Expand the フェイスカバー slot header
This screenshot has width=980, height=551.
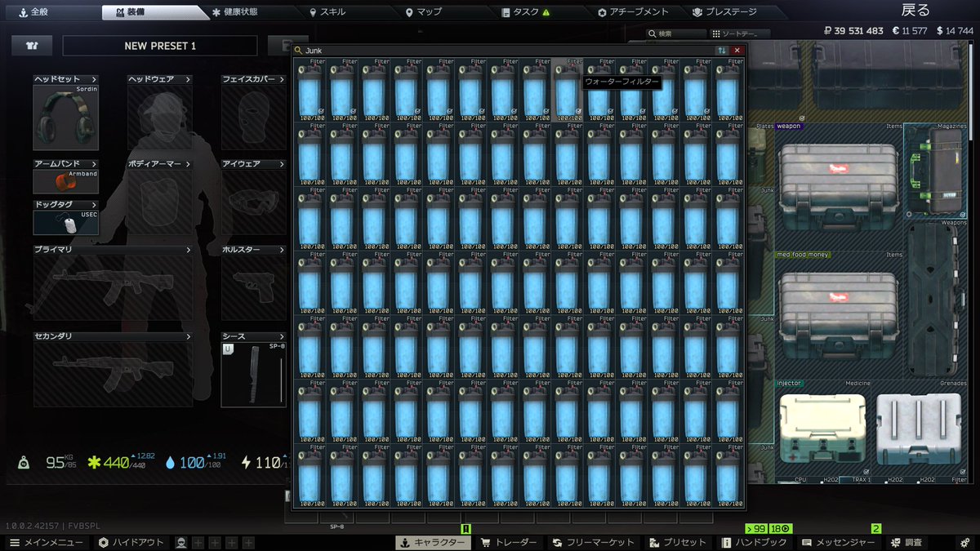click(x=254, y=79)
